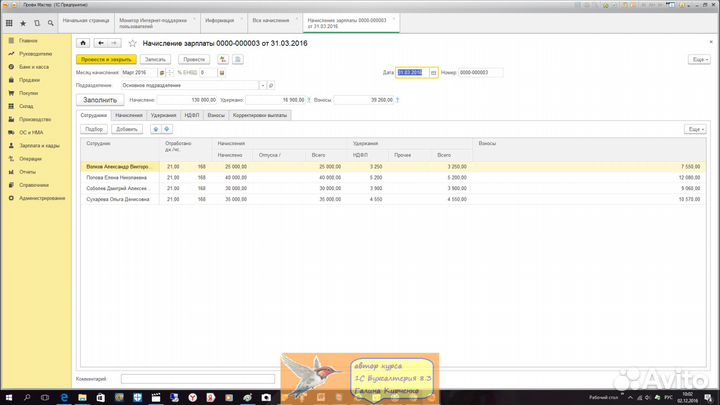Viewport: 720px width, 405px height.
Task: Click Windows Start button on taskbar
Action: (8, 397)
